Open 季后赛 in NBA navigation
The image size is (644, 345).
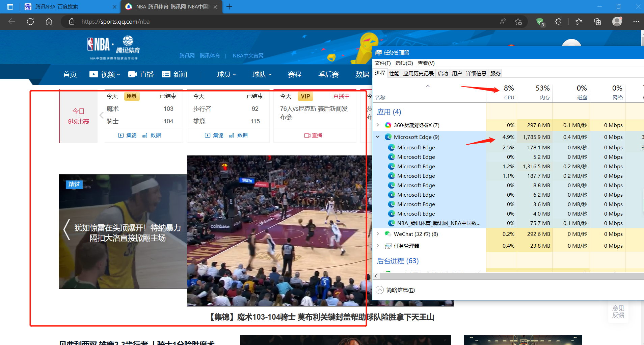(x=328, y=74)
